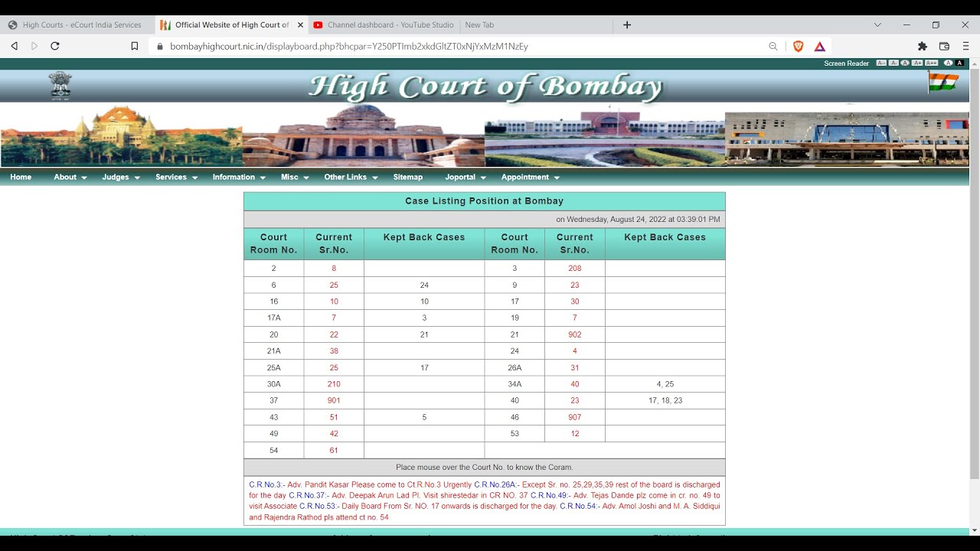
Task: Open a new tab with plus button
Action: 627,24
